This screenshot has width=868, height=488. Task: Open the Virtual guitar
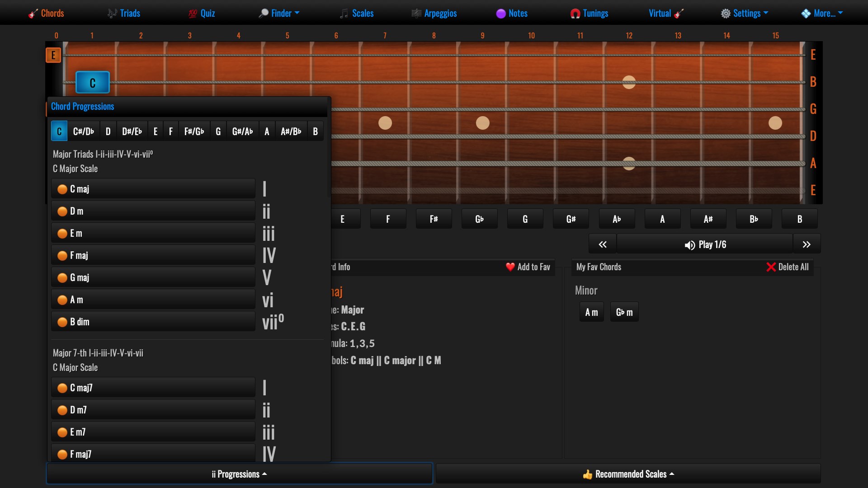point(666,13)
